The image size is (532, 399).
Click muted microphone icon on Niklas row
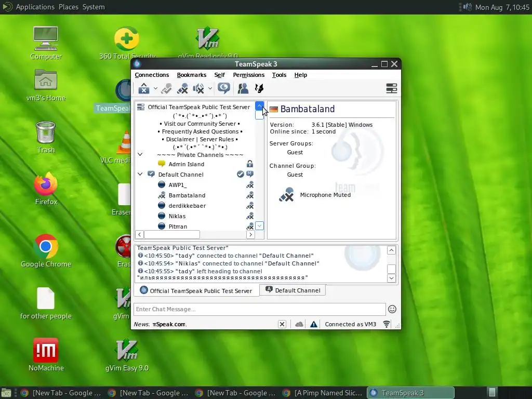point(250,216)
